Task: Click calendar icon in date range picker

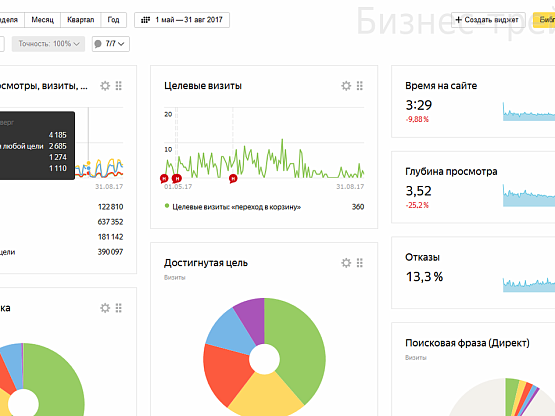Action: (145, 20)
